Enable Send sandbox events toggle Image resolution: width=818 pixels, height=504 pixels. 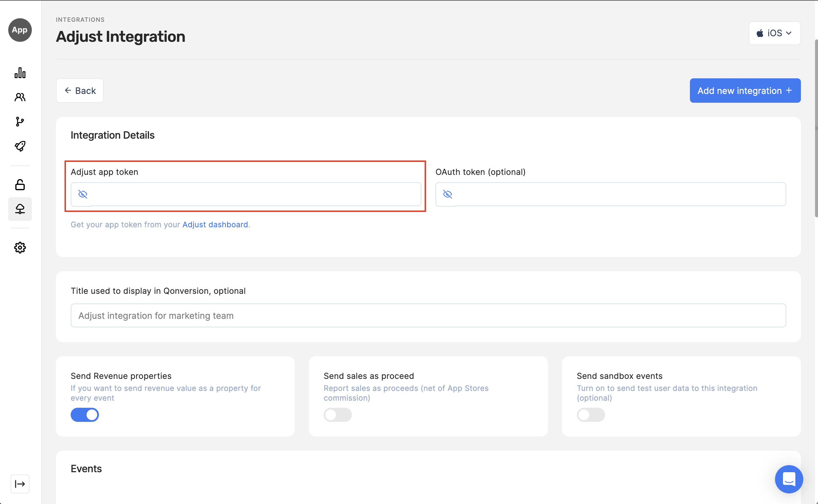tap(591, 415)
